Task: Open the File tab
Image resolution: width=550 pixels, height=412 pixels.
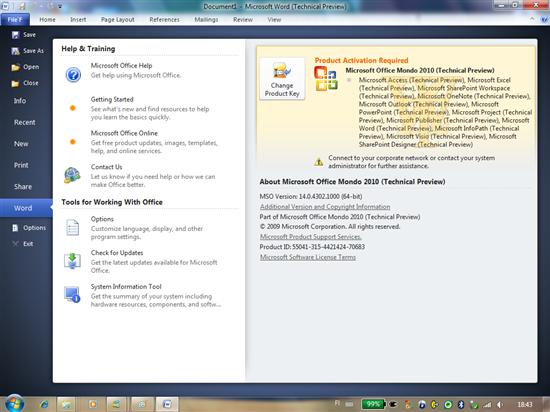Action: tap(15, 20)
